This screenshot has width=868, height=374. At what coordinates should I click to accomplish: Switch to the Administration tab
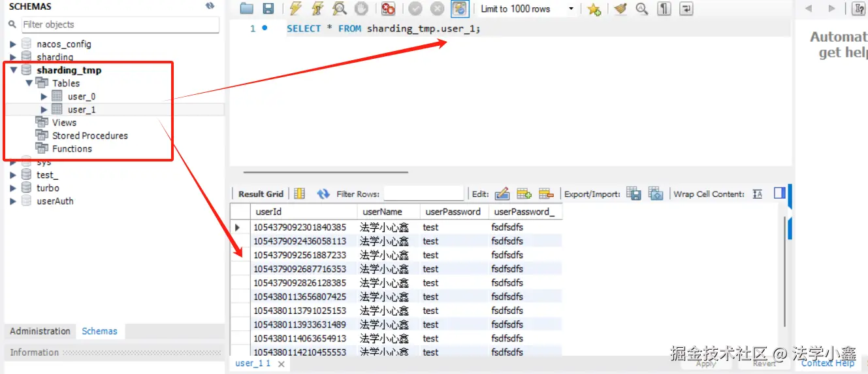point(40,331)
